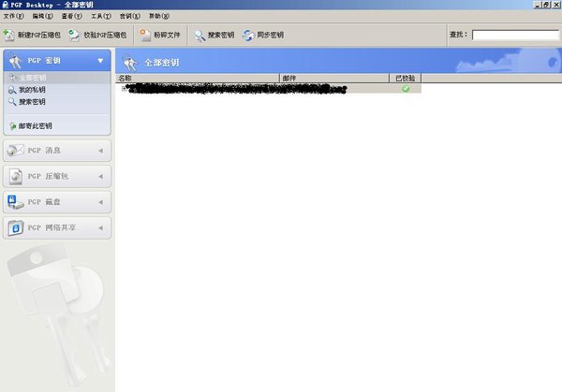562x392 pixels.
Task: Click the PGP 压缩包 panel title text
Action: [48, 176]
